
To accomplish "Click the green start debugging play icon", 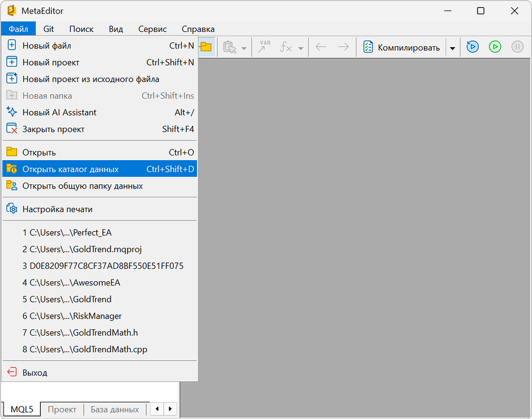I will (x=495, y=47).
